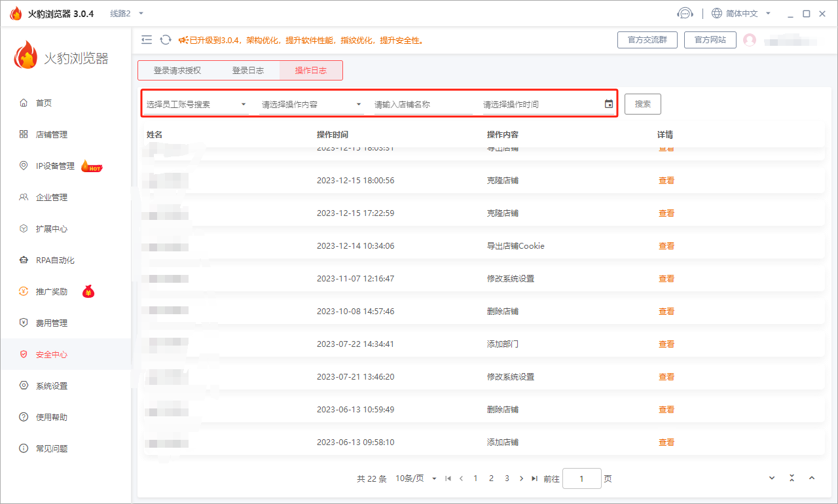This screenshot has width=838, height=504.
Task: Click the double-arrow collapse icon at bottom right
Action: click(x=792, y=478)
